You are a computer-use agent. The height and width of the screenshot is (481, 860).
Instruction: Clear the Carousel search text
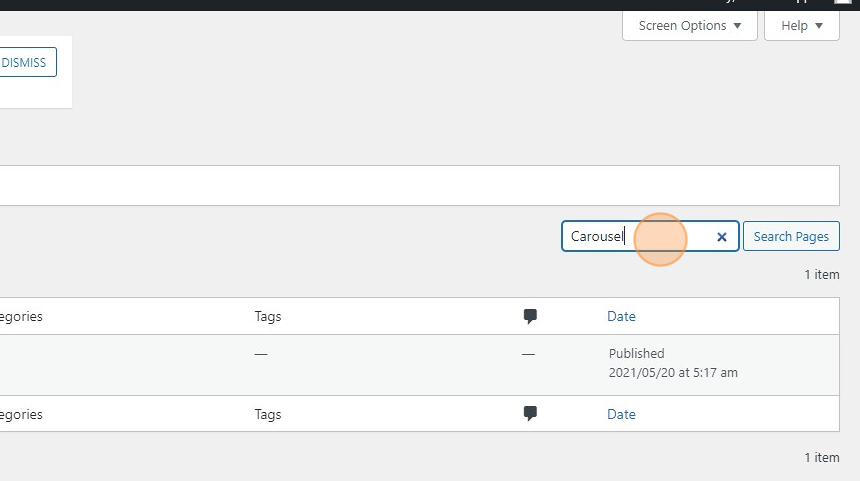(721, 237)
